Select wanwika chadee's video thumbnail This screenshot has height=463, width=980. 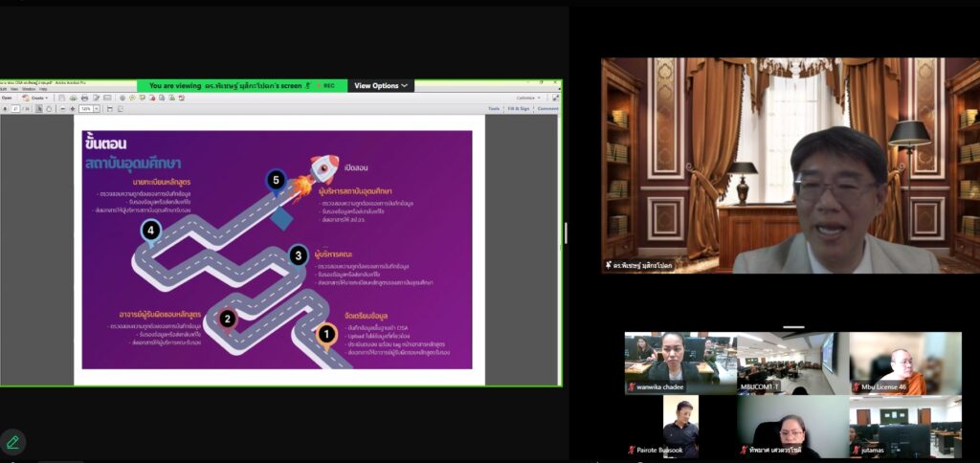click(x=680, y=364)
